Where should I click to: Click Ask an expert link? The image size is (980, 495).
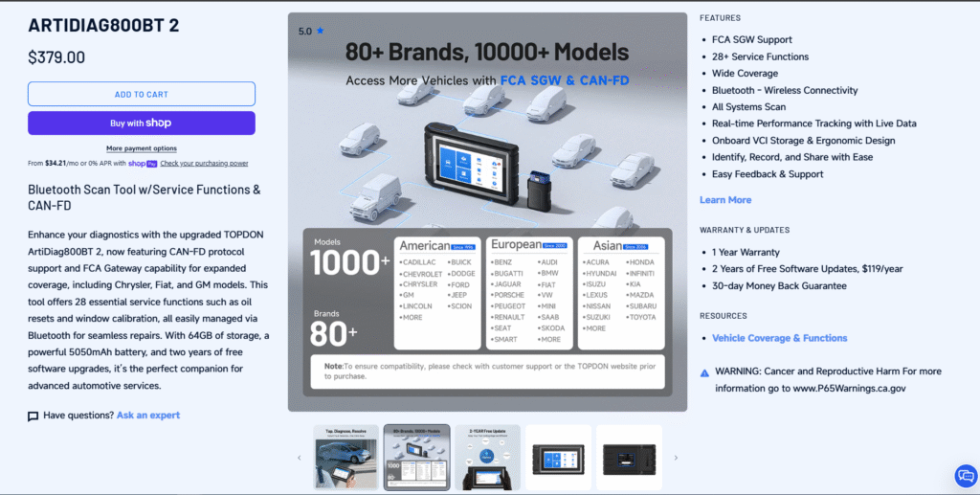(148, 415)
